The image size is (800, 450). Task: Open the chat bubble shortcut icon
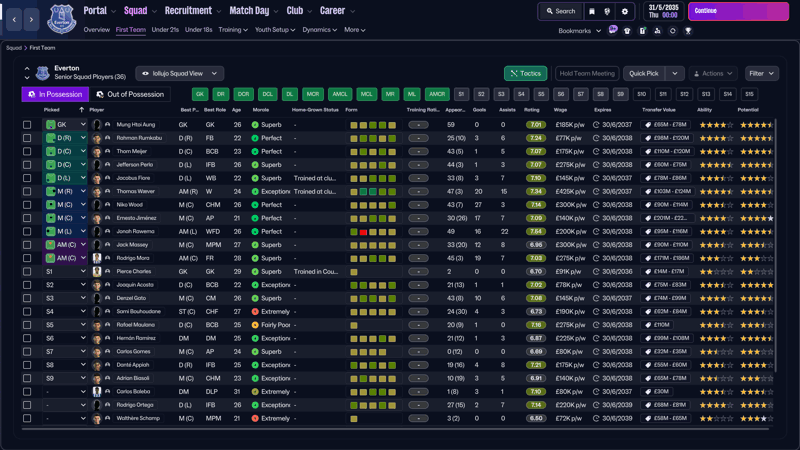[x=613, y=30]
